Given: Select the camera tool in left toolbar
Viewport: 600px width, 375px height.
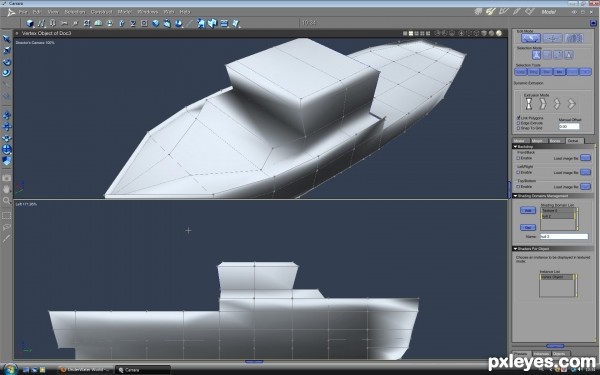Looking at the screenshot, I should click(7, 178).
